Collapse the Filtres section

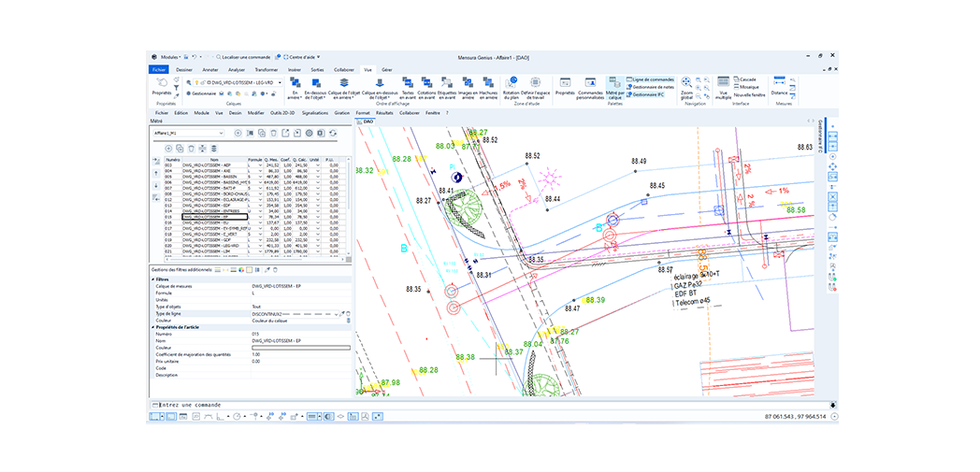(153, 279)
